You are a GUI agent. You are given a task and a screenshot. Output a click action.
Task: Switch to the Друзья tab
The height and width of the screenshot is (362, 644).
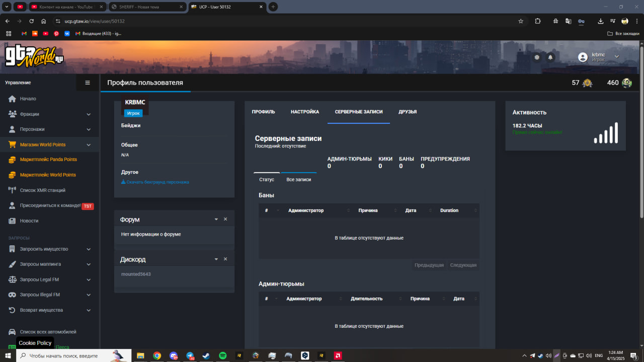coord(408,112)
